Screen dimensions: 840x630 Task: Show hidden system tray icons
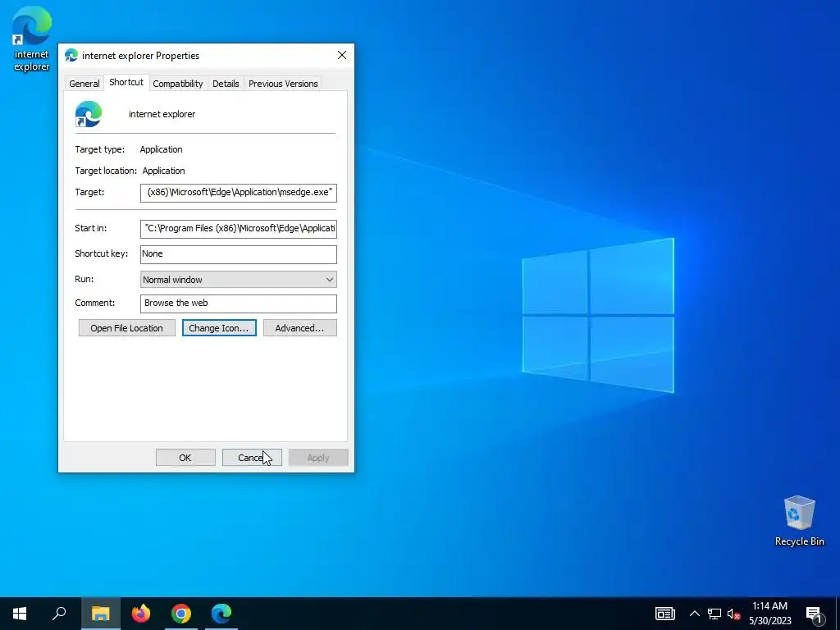point(694,614)
